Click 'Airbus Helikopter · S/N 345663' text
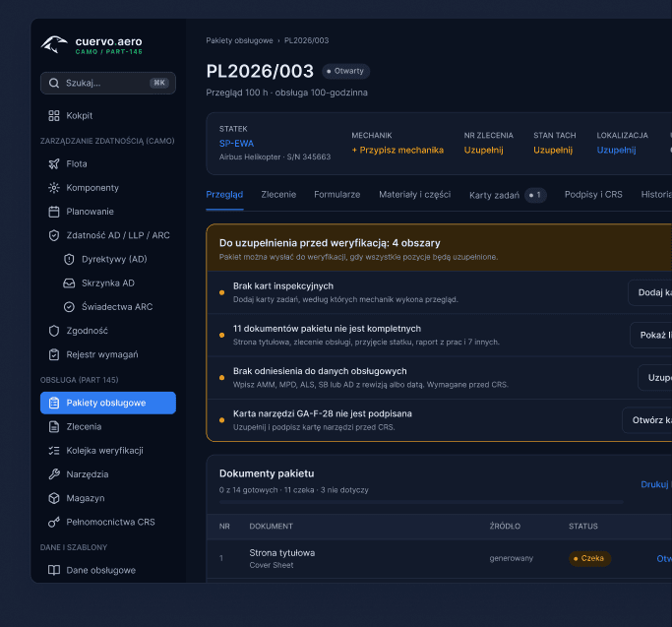Image resolution: width=672 pixels, height=627 pixels. pyautogui.click(x=275, y=157)
